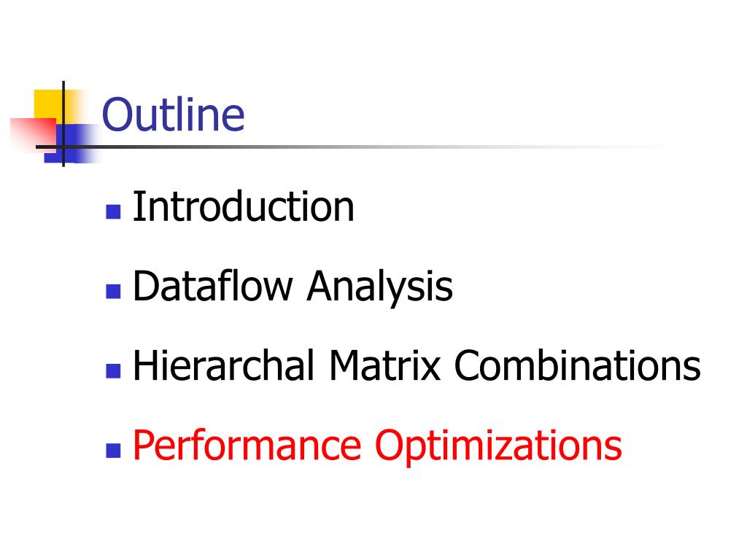This screenshot has height=560, width=747.
Task: Click the red word Optimizations
Action: tap(498, 446)
